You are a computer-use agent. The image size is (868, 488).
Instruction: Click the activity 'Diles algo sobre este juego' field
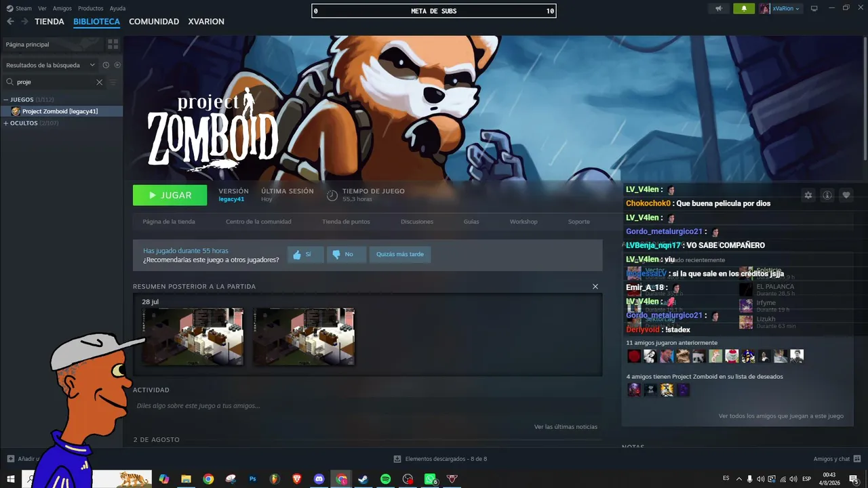pyautogui.click(x=366, y=406)
